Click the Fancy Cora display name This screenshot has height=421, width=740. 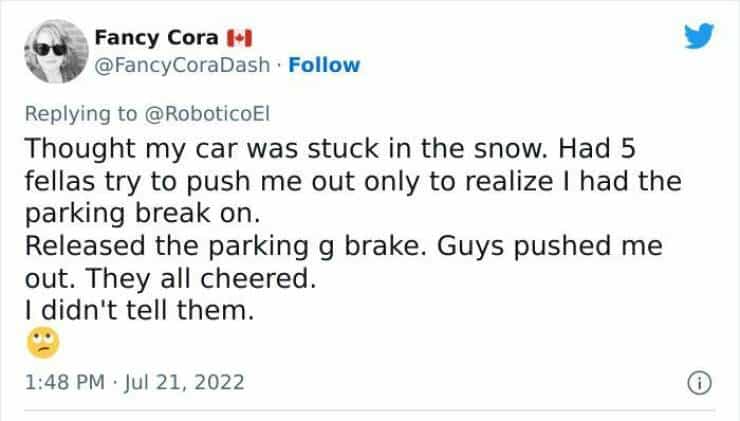[x=157, y=39]
